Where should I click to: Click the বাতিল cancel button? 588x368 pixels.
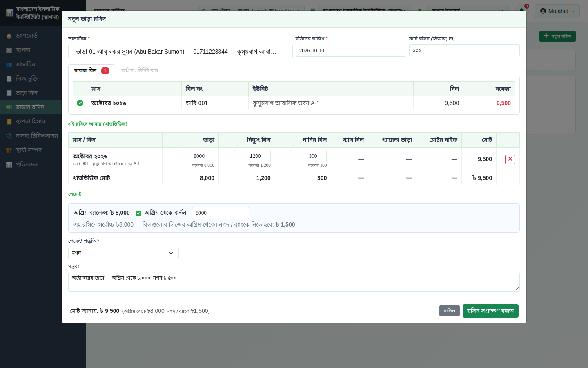[450, 311]
